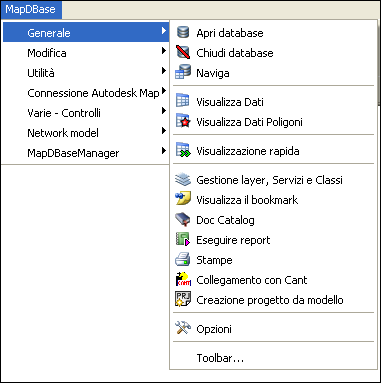Open the Utilità submenu
The height and width of the screenshot is (383, 381).
(x=86, y=72)
